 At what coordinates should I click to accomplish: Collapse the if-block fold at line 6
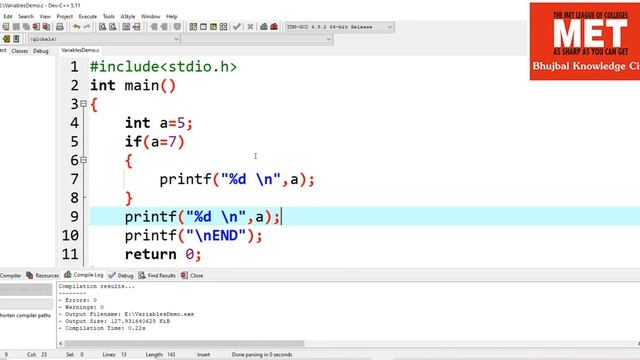click(x=83, y=160)
